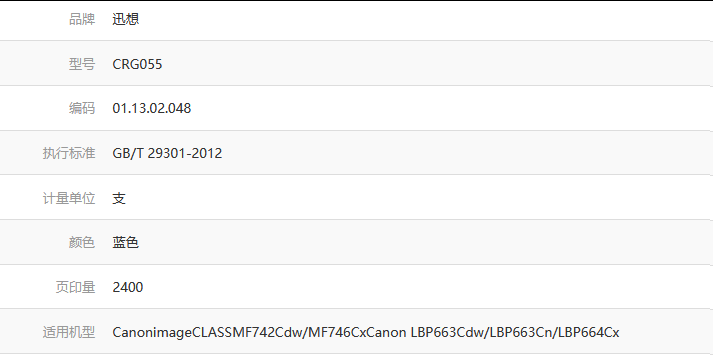The width and height of the screenshot is (713, 364).
Task: Select the 执行标准 label
Action: (69, 153)
